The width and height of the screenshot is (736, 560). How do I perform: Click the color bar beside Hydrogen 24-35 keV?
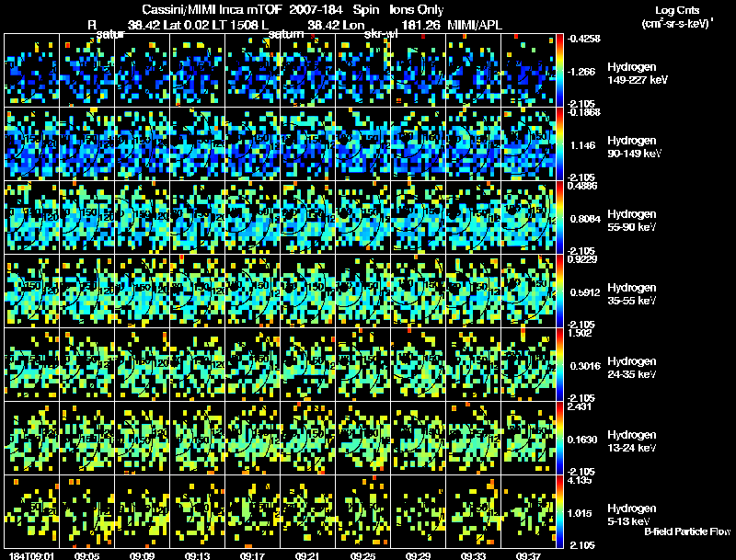pos(559,365)
